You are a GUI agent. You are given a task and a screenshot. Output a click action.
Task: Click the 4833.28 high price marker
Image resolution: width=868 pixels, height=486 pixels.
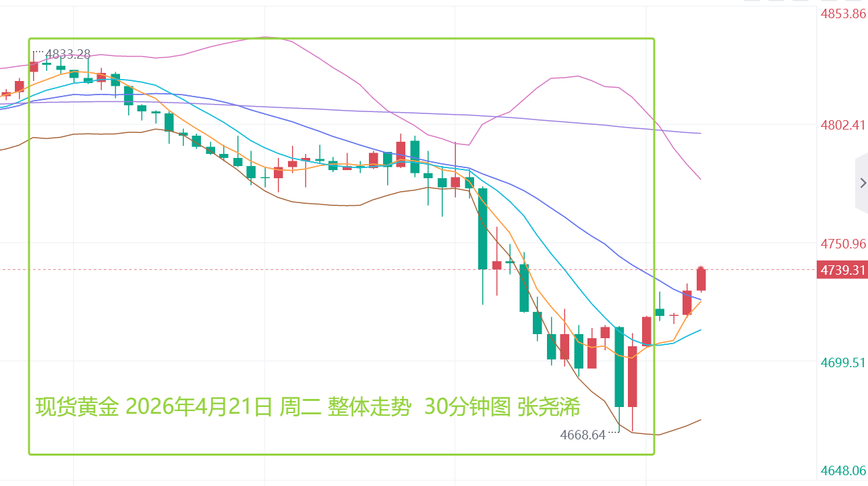pyautogui.click(x=67, y=53)
